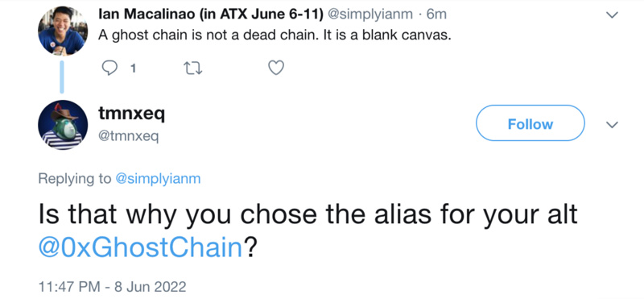Click the gray @tmnxeq handle

tap(128, 135)
